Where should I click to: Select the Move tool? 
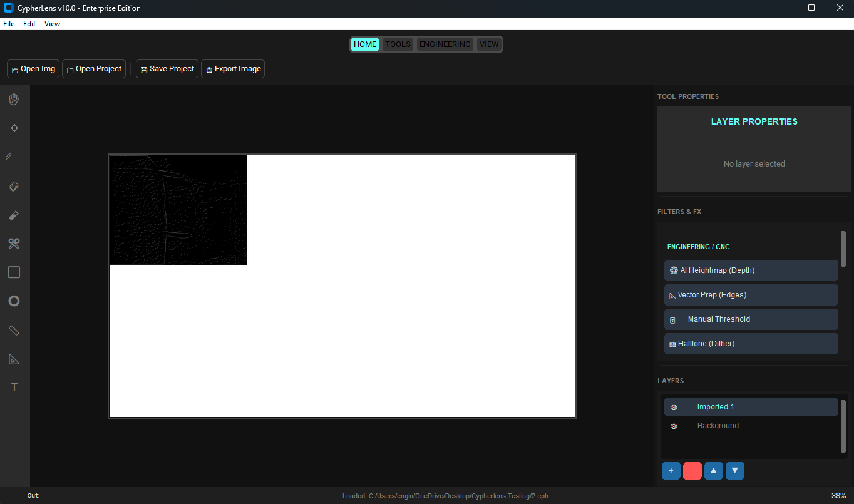(14, 128)
